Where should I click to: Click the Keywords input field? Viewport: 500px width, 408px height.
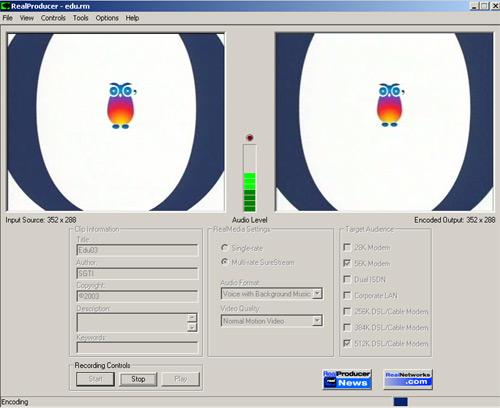point(137,348)
